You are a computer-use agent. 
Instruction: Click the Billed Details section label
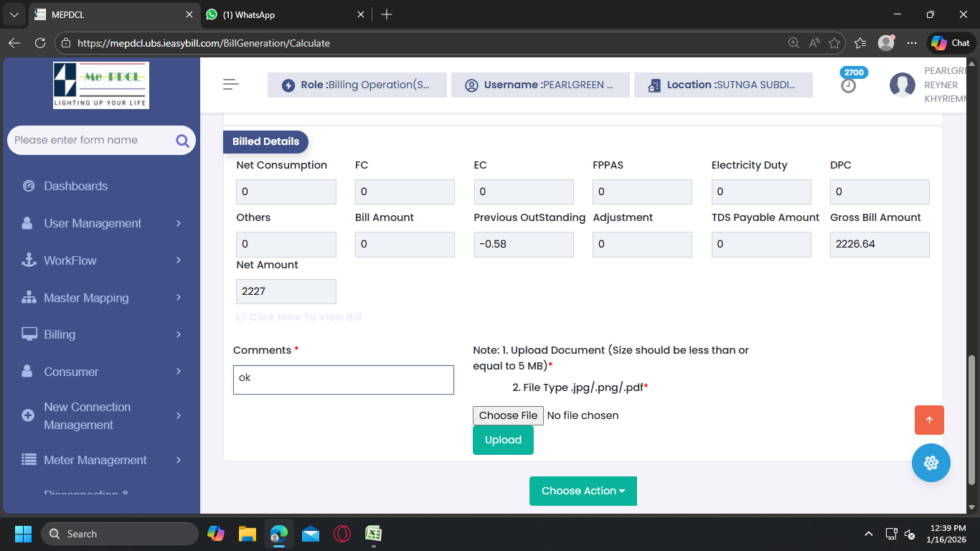click(265, 141)
